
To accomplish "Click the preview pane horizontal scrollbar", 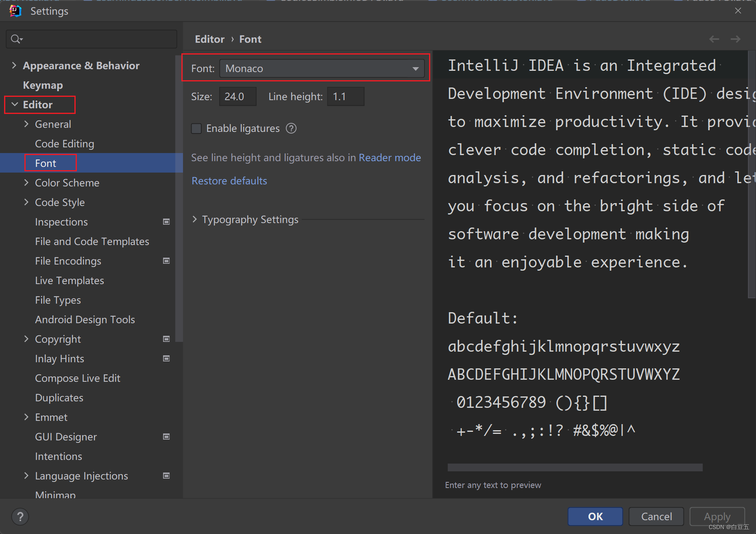I will tap(575, 467).
